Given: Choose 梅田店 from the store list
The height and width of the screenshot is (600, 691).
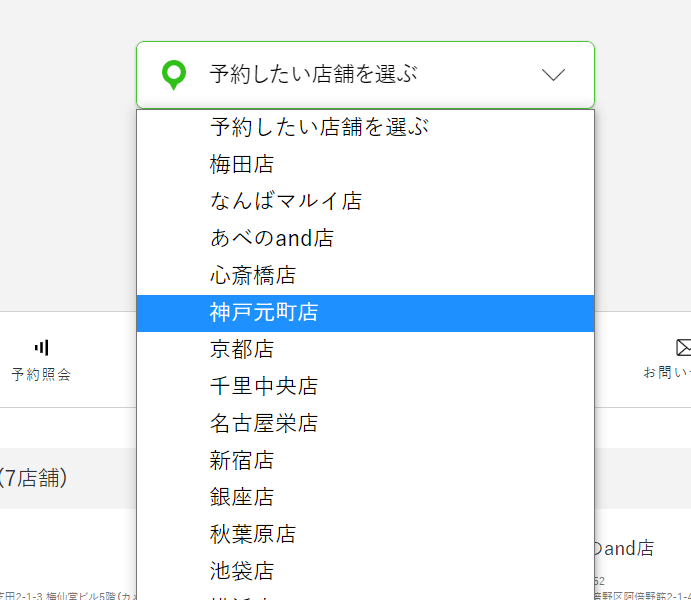Looking at the screenshot, I should (x=242, y=164).
